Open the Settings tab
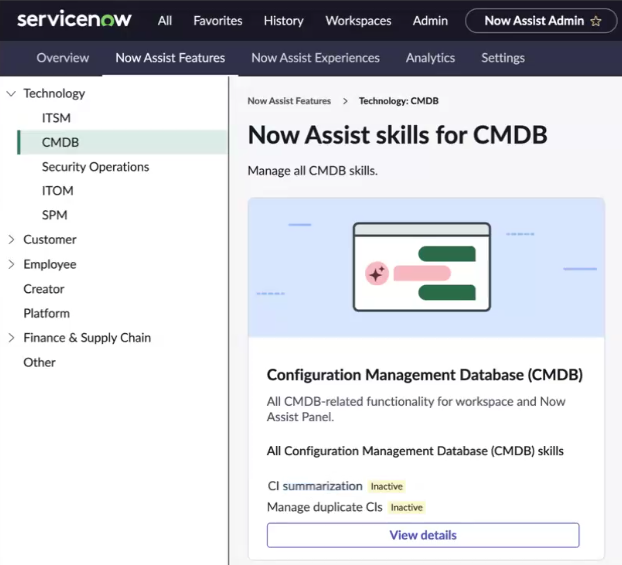 coord(503,58)
